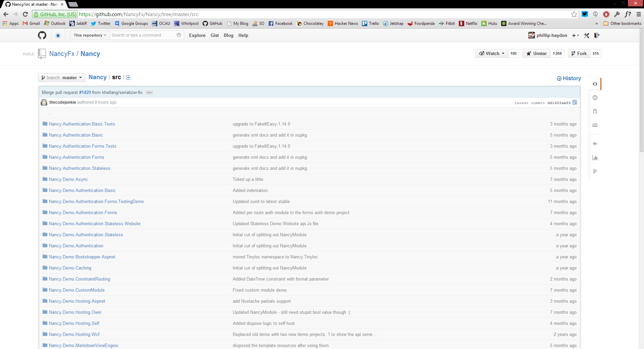Screen dimensions: 644x349
Task: Open phillip-haydon user profile
Action: pyautogui.click(x=552, y=35)
